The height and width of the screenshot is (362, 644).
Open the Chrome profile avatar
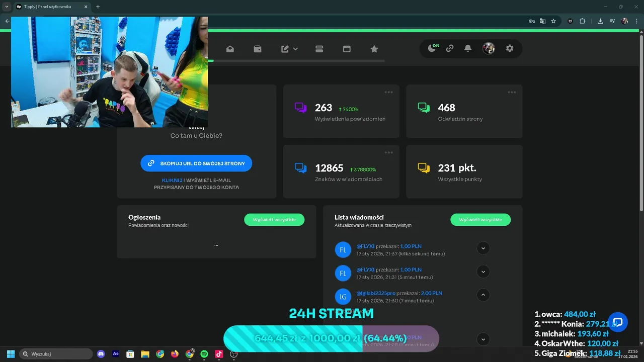625,21
